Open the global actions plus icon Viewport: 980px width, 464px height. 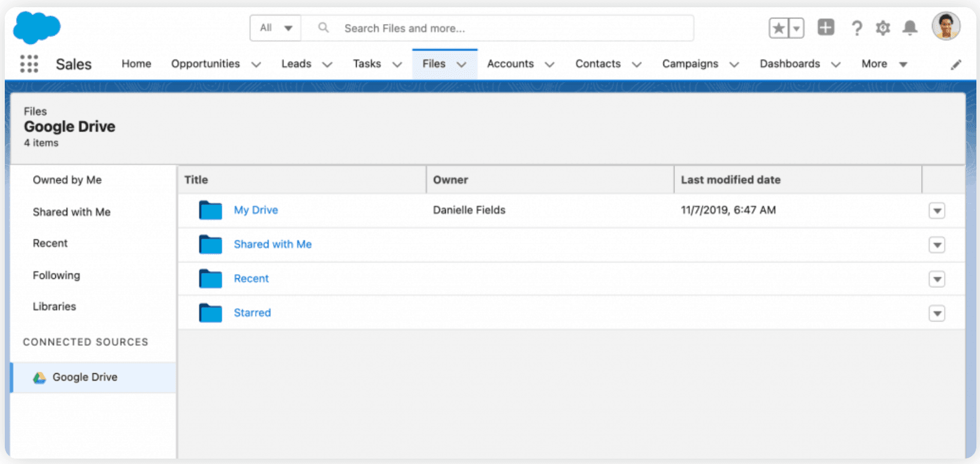click(x=826, y=28)
